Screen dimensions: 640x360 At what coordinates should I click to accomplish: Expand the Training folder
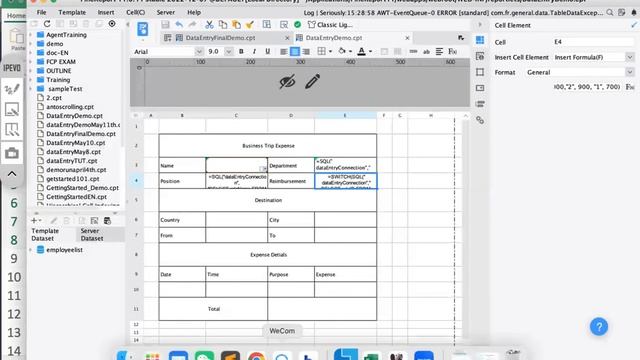tap(31, 80)
